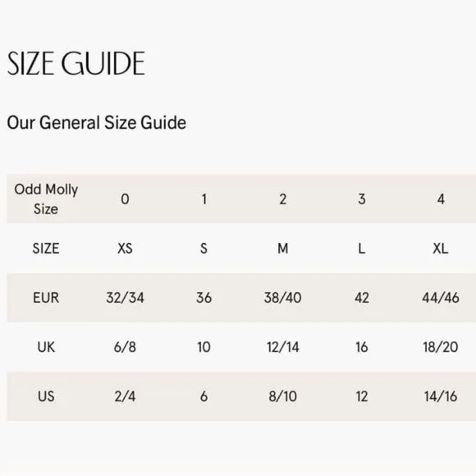Click the M size cell

pyautogui.click(x=282, y=249)
